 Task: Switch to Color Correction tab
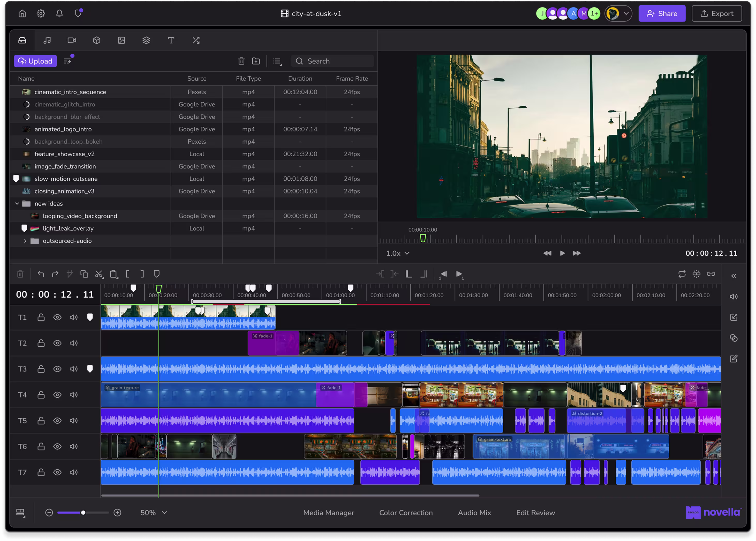406,513
